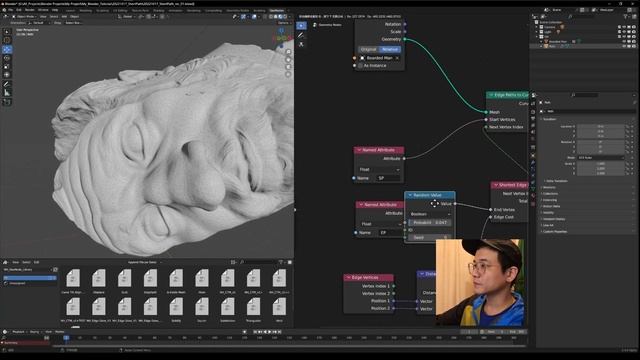
Task: Collapse the Random Value node header
Action: coord(410,196)
